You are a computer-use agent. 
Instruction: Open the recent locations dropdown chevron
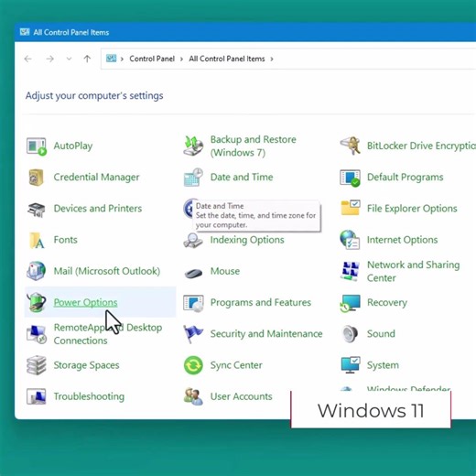coord(70,59)
